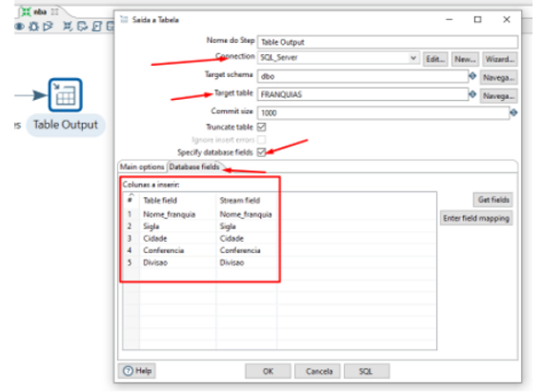Click the variable diamond icon beside Commit size
This screenshot has height=392, width=542.
tap(513, 112)
